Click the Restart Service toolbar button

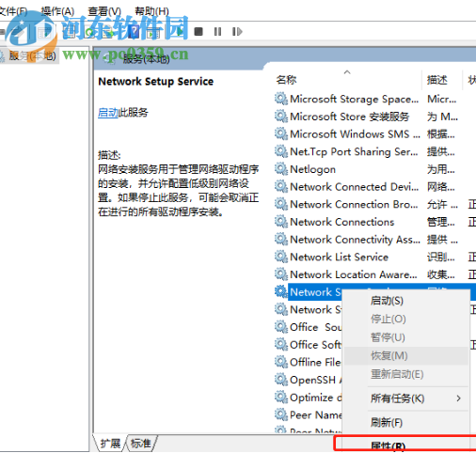point(237,31)
